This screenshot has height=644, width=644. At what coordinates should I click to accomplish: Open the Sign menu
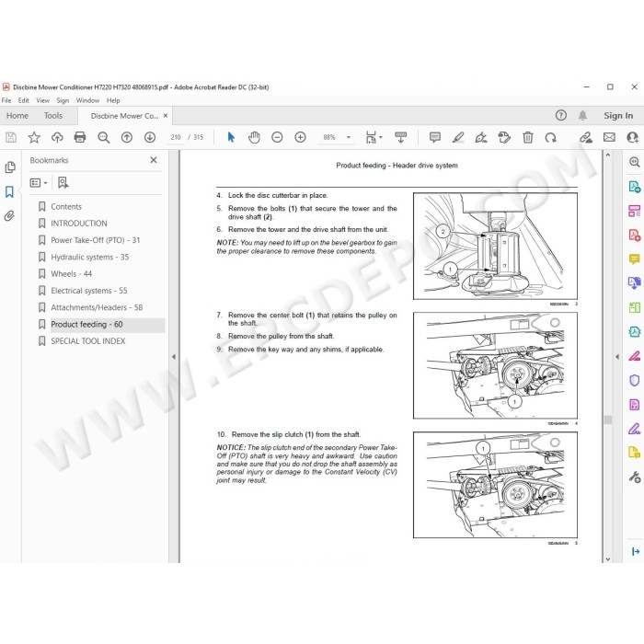pos(63,100)
